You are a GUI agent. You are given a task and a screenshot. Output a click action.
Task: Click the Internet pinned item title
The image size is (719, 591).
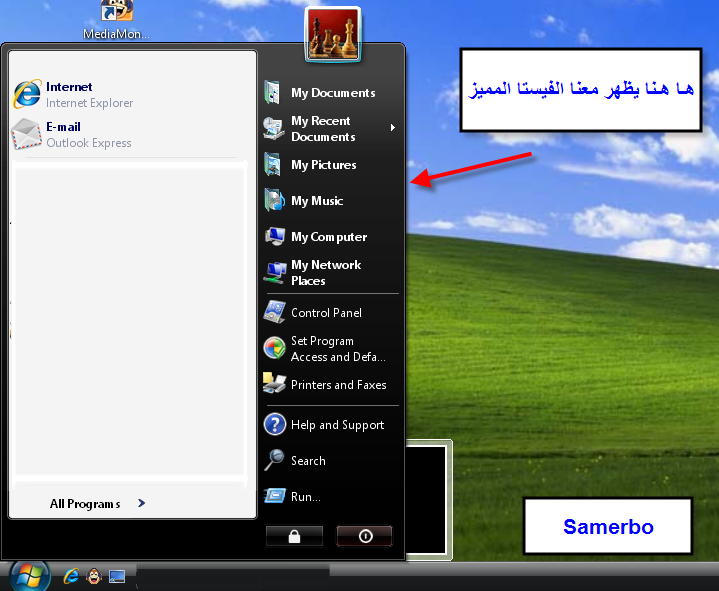(69, 87)
